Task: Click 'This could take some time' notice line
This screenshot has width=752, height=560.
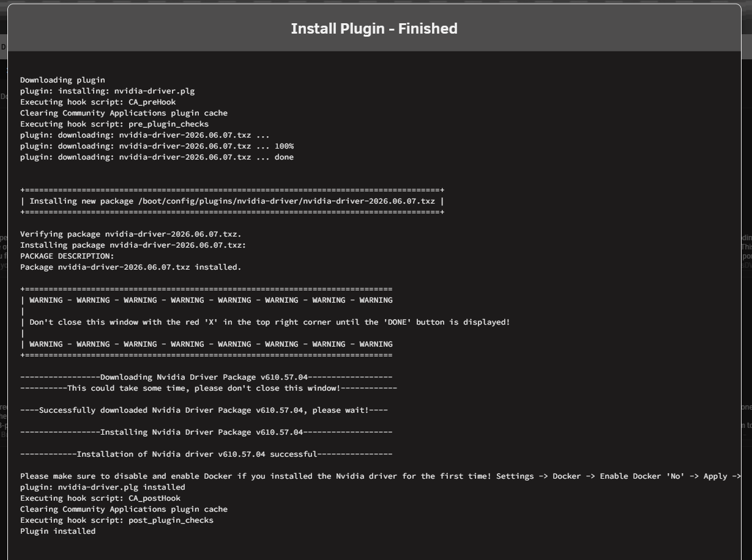Action: click(209, 388)
